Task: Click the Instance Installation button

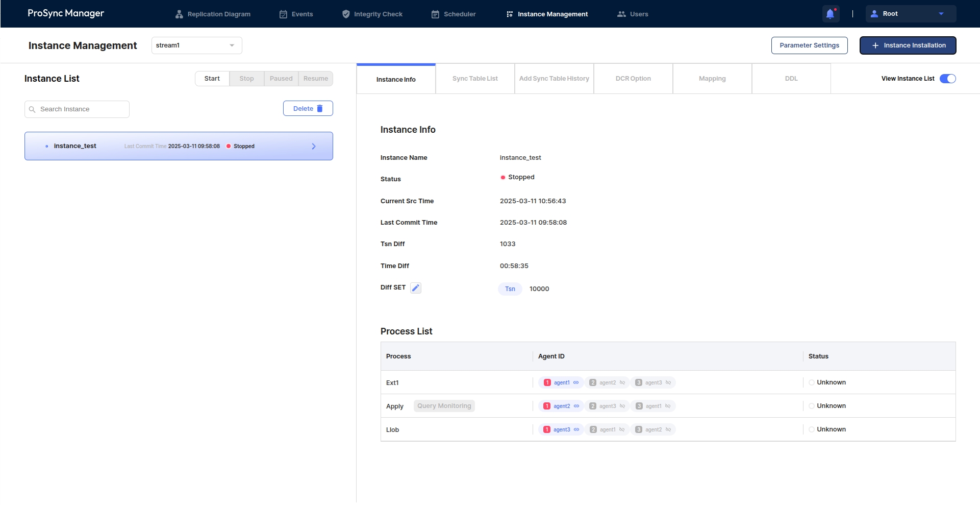Action: pos(908,45)
